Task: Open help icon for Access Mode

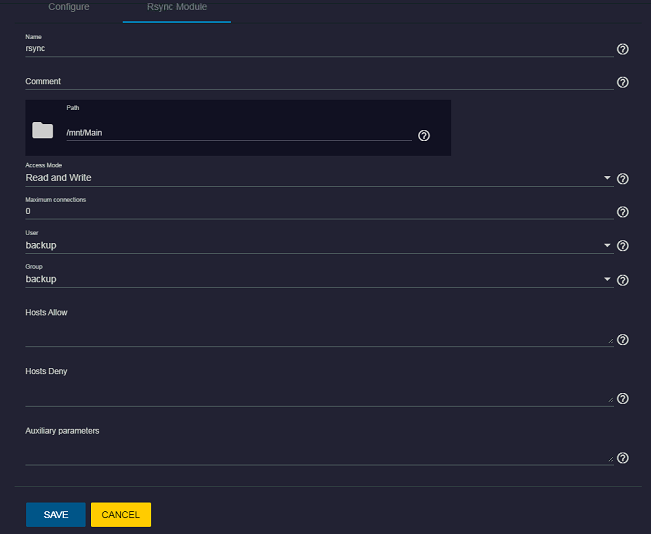Action: point(622,179)
